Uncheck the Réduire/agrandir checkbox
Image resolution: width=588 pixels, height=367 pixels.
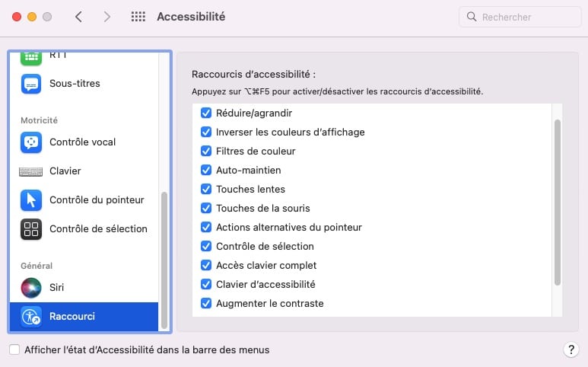point(206,113)
